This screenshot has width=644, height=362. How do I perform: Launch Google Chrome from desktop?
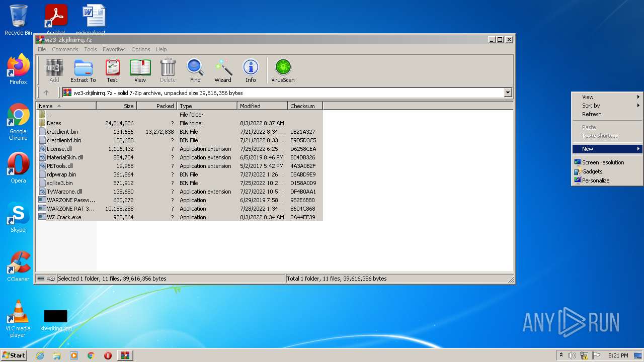click(18, 122)
